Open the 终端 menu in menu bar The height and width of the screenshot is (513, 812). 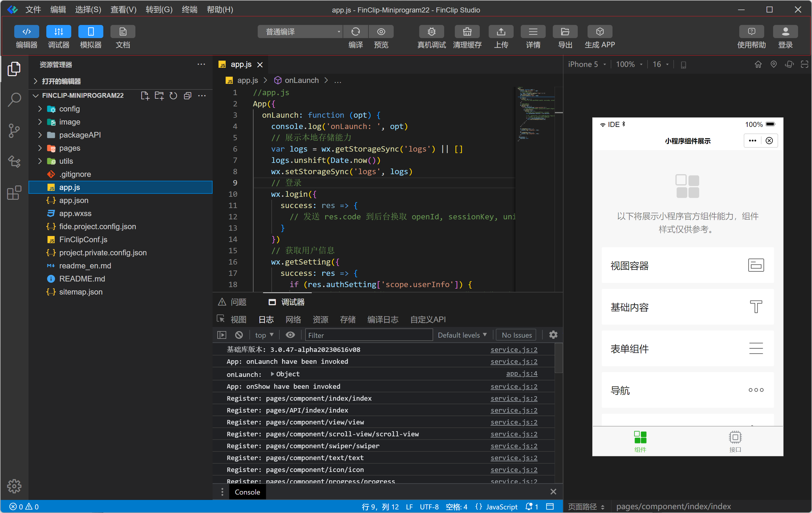[x=189, y=10]
